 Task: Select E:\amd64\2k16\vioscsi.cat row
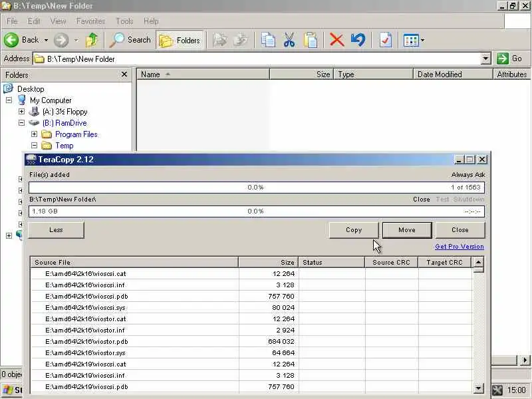[251, 273]
